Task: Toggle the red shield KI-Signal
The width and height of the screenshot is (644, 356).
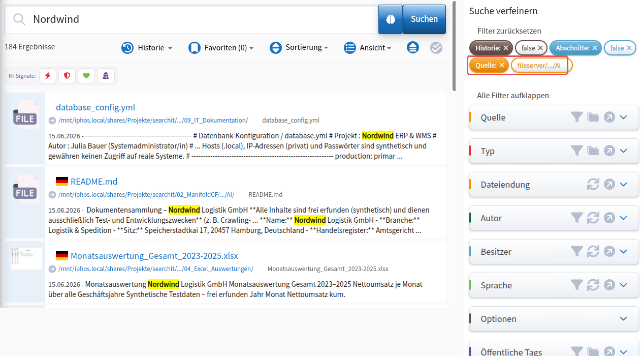Action: pyautogui.click(x=67, y=76)
